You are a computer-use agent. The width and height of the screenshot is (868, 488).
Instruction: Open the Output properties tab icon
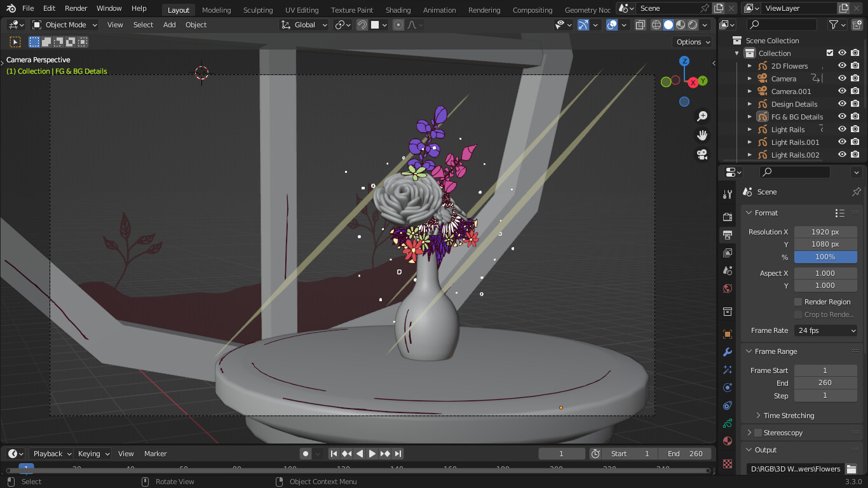coord(728,235)
